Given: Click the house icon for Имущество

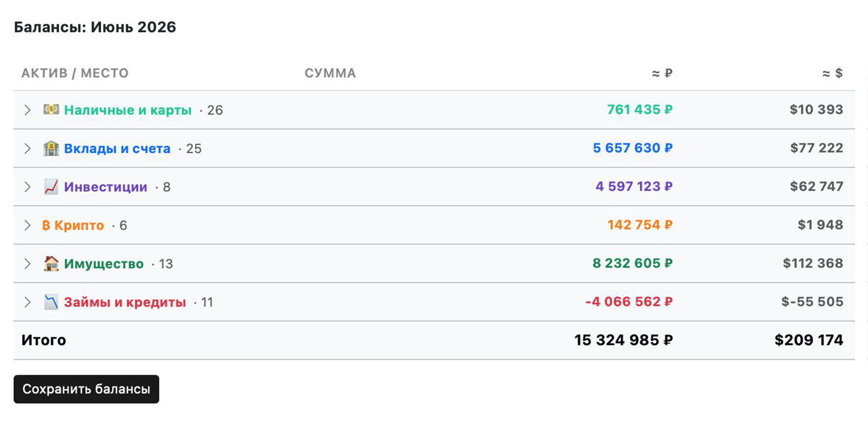Looking at the screenshot, I should coord(51,264).
